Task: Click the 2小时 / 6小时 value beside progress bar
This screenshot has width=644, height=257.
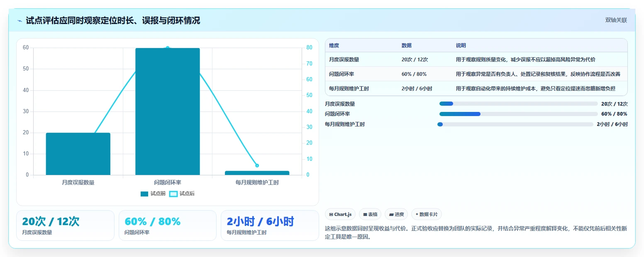Action: [x=612, y=124]
